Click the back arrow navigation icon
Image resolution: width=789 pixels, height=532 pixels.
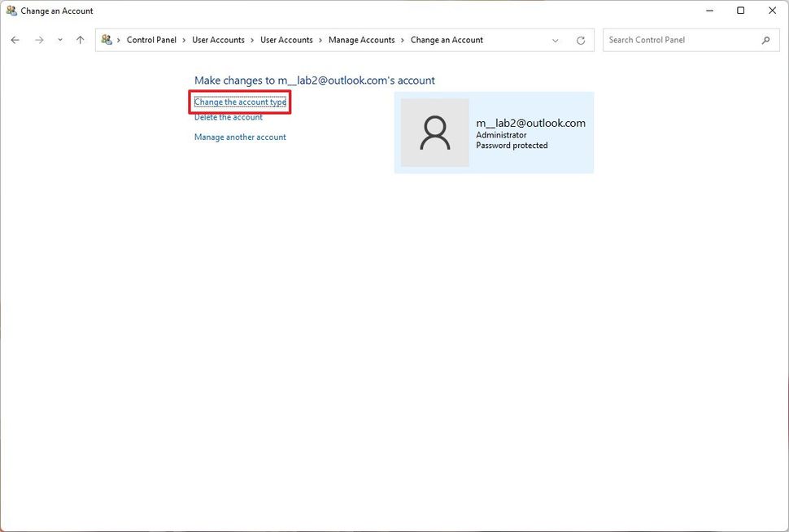point(15,39)
